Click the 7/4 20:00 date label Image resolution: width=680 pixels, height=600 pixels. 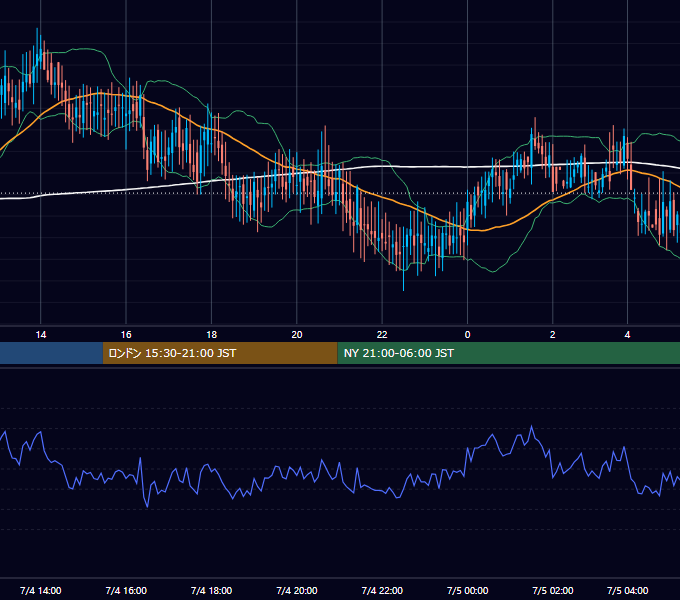[x=297, y=590]
